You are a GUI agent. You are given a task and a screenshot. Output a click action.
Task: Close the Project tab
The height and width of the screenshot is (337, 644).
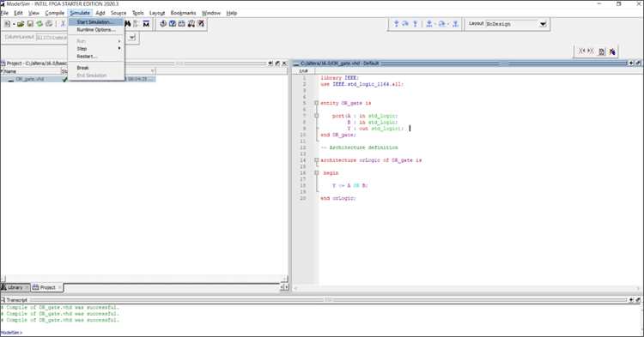pos(60,287)
